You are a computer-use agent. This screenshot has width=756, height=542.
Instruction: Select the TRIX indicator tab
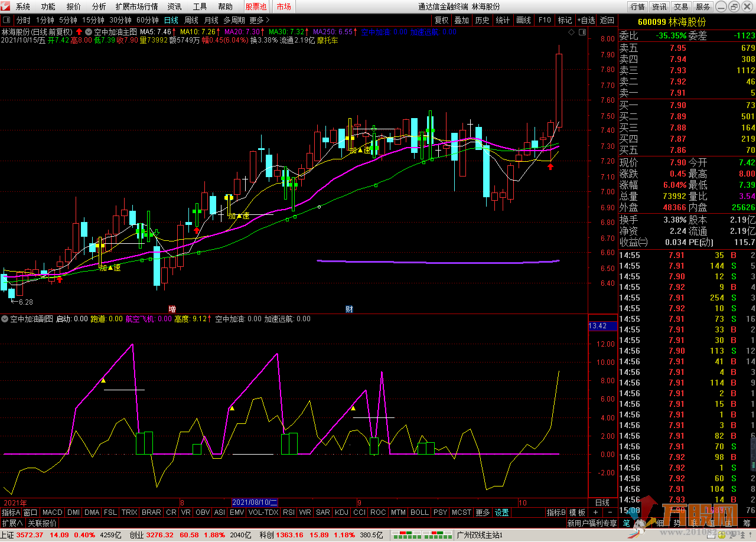click(x=129, y=512)
